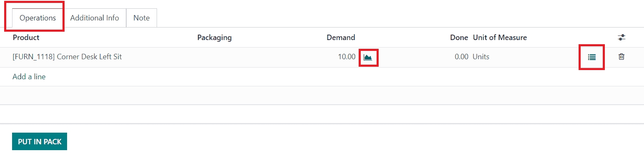
Task: Open the forecast chart icon beside Demand
Action: click(368, 57)
